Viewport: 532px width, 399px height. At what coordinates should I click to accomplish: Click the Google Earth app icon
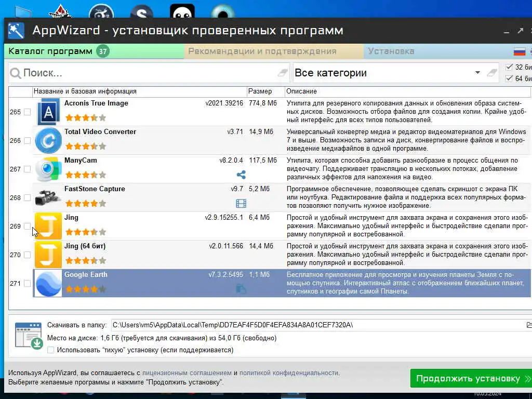pyautogui.click(x=48, y=283)
